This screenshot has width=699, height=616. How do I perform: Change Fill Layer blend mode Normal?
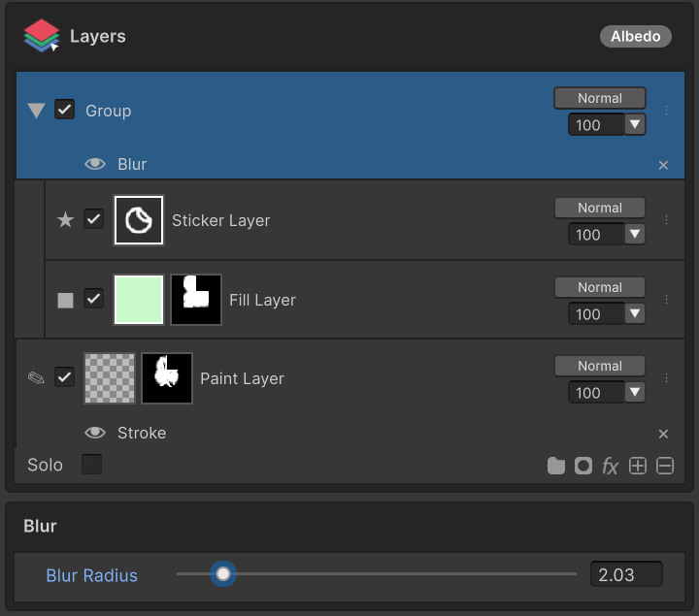coord(600,287)
